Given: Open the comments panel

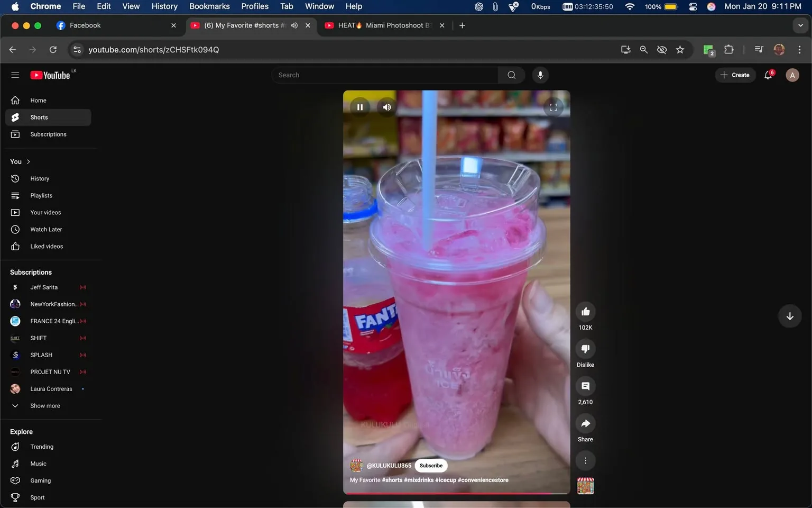Looking at the screenshot, I should point(585,386).
